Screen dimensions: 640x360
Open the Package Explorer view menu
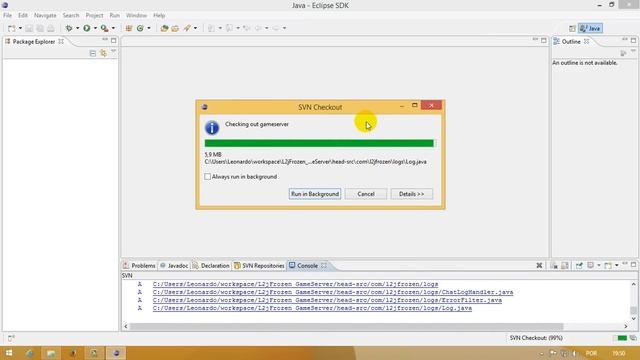click(x=113, y=52)
